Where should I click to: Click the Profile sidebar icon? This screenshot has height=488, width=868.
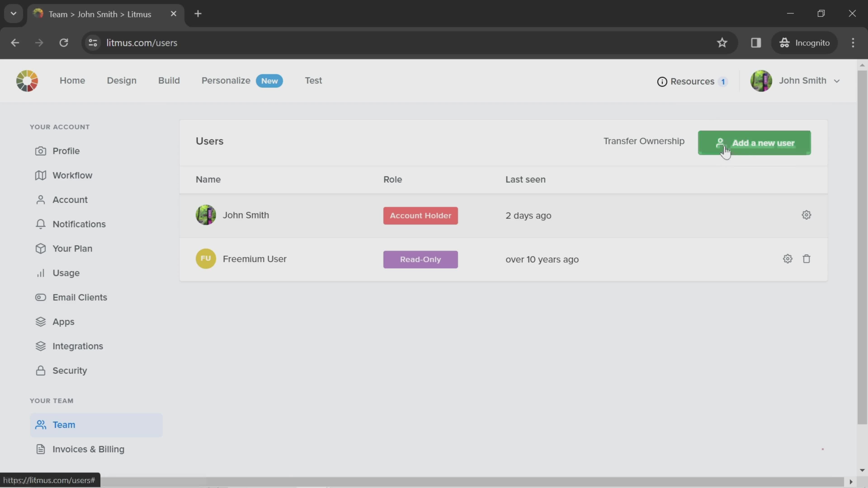[x=40, y=151]
